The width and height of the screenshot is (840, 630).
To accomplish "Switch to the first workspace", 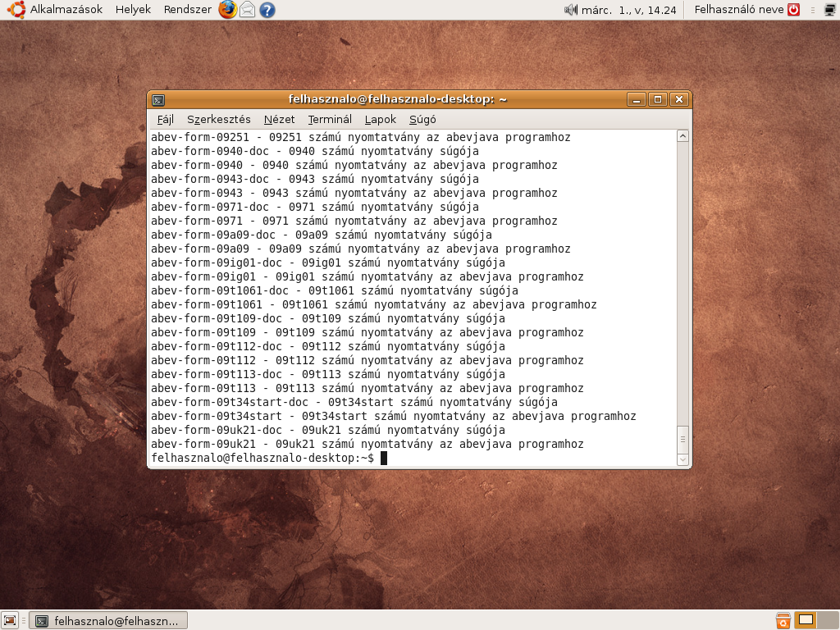I will (x=806, y=620).
